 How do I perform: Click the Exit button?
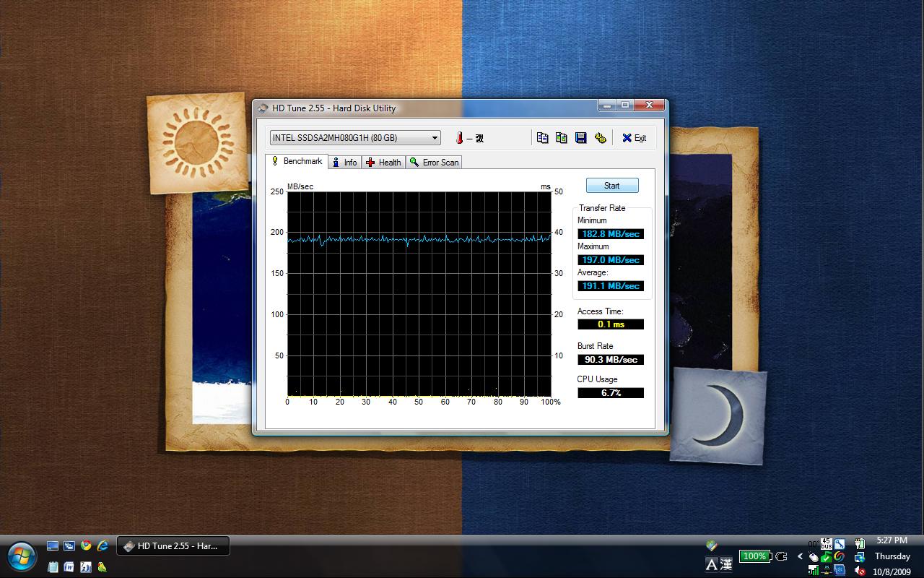pos(634,138)
